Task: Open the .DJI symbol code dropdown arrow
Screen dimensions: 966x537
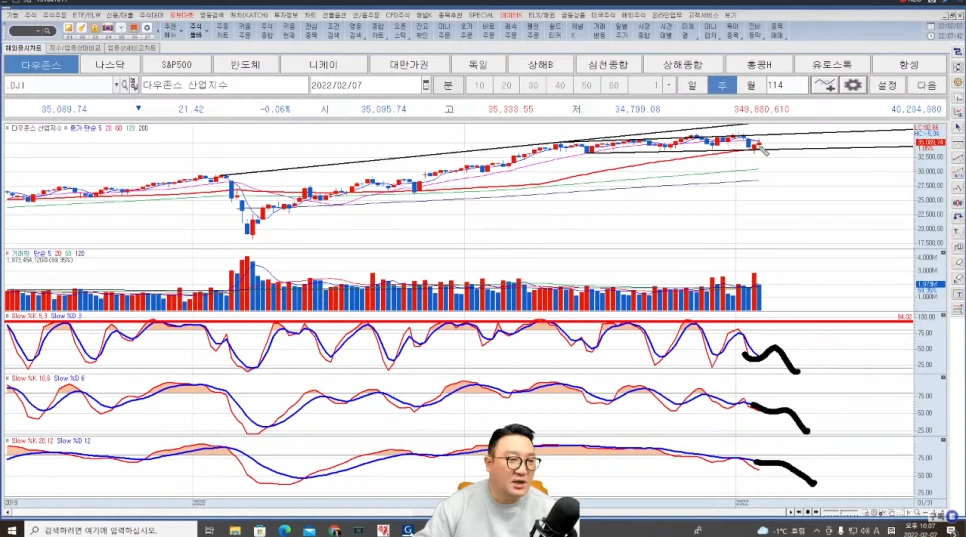Action: tap(116, 85)
